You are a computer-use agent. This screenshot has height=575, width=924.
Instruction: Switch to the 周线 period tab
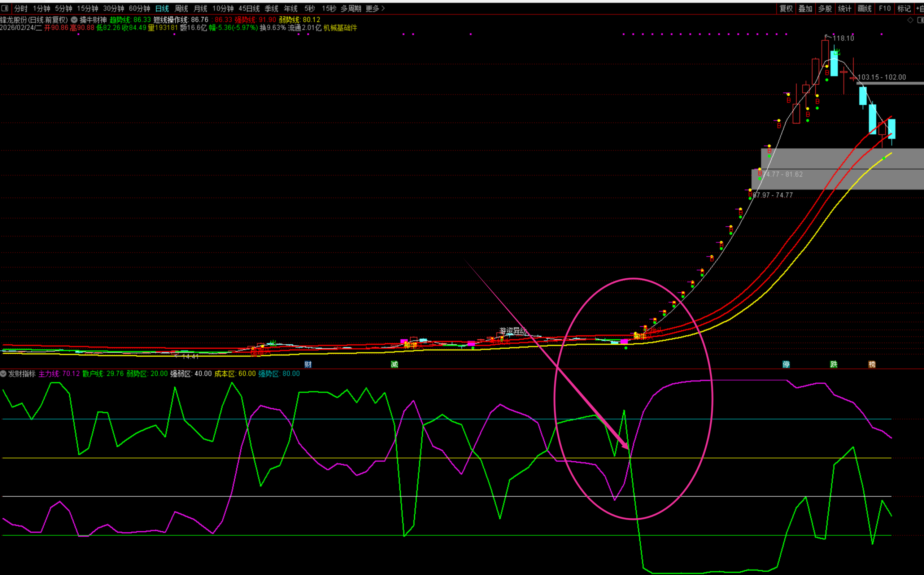point(181,8)
